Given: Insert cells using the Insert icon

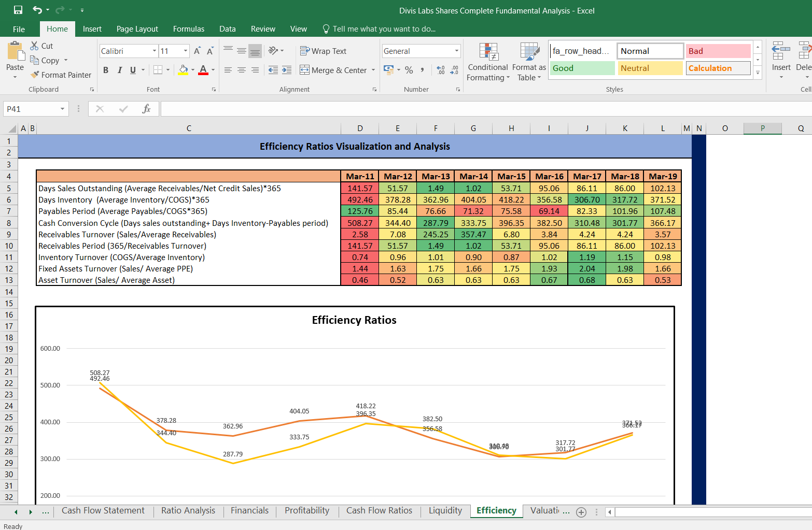Looking at the screenshot, I should pos(781,52).
